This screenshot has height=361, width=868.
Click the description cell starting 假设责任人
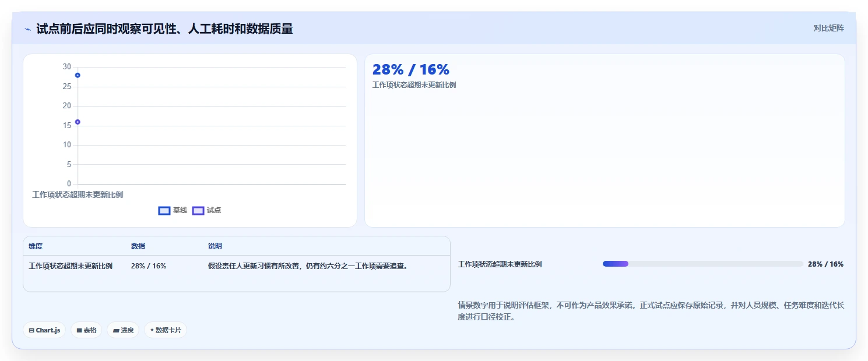click(x=308, y=266)
